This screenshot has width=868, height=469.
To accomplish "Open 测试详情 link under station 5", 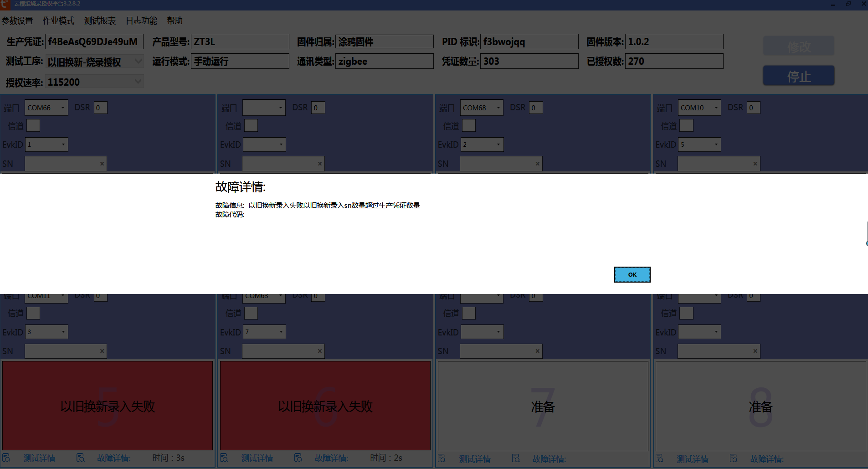I will coord(40,458).
